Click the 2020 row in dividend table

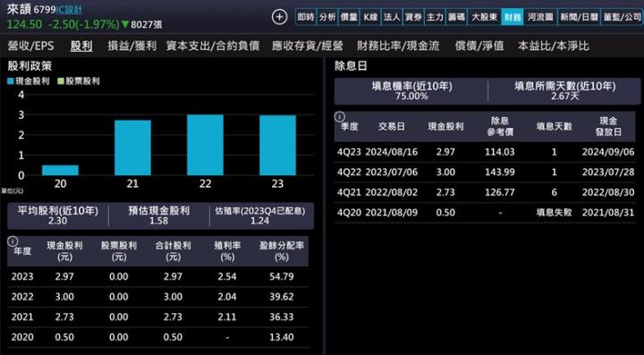tap(158, 337)
